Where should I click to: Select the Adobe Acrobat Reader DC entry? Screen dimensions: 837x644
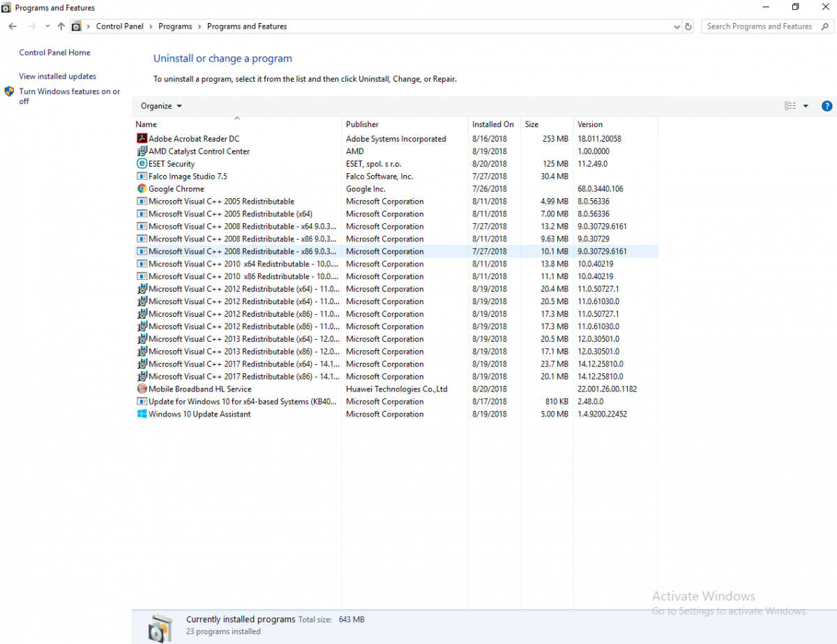[x=194, y=139]
